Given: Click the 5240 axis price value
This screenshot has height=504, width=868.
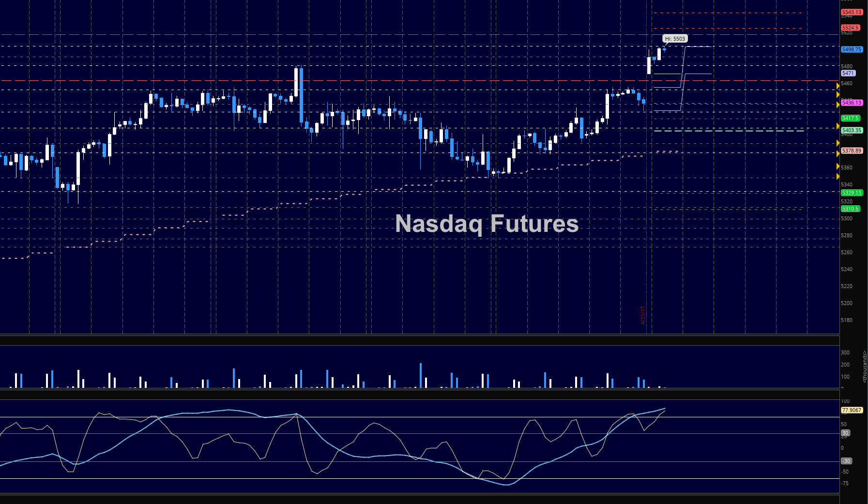Looking at the screenshot, I should [847, 269].
